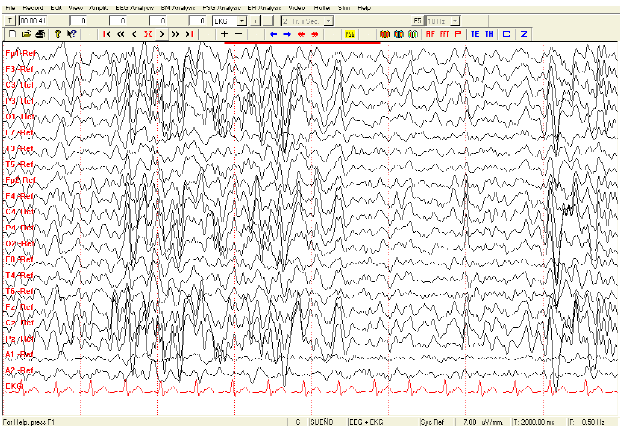Open the EEG Analyse menu
The width and height of the screenshot is (623, 430).
coord(134,8)
